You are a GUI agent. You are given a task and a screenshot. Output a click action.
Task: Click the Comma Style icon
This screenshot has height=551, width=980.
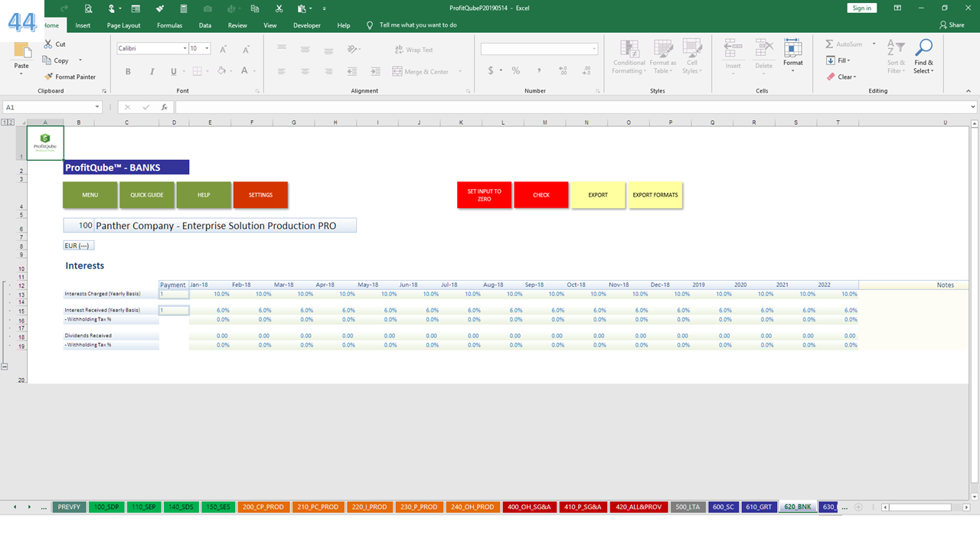pos(539,70)
